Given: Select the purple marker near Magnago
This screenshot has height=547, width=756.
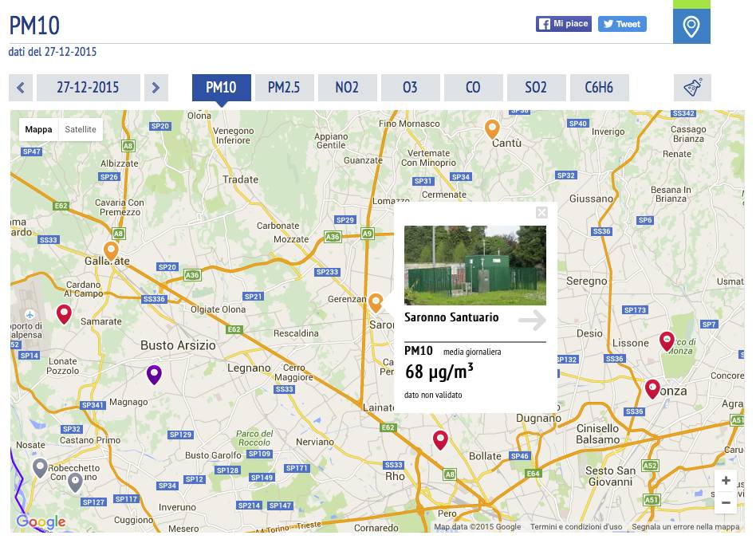Looking at the screenshot, I should 154,373.
